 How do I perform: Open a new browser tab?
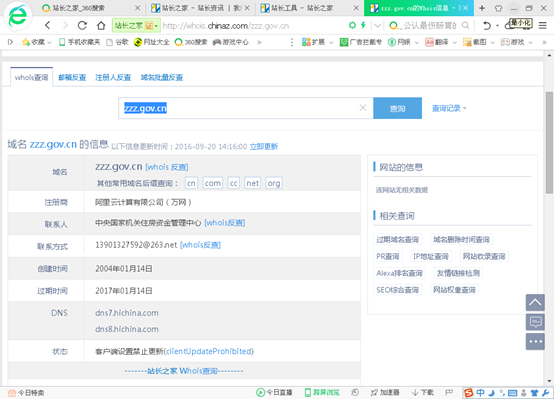482,8
